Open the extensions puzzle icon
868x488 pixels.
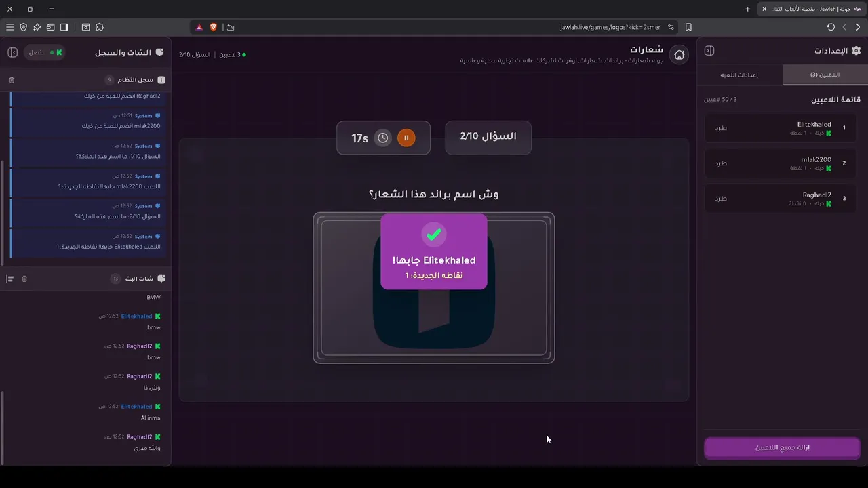[100, 27]
